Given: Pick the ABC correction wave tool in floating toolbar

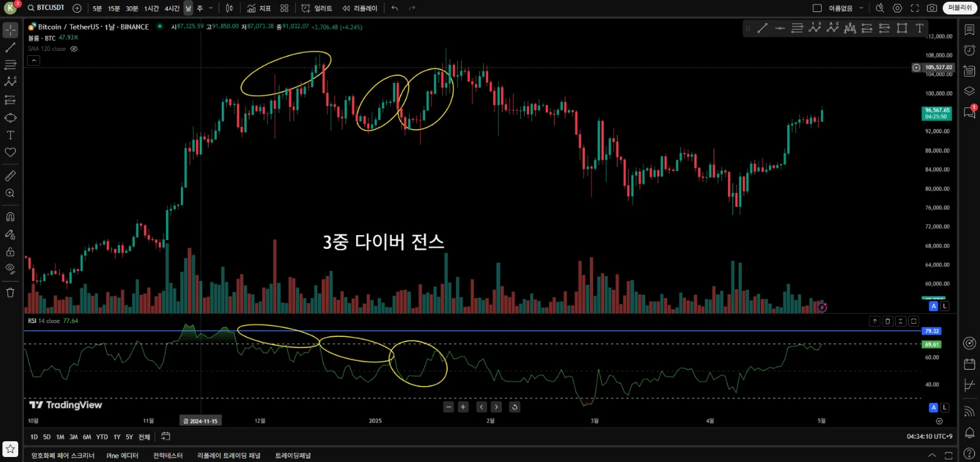Looking at the screenshot, I should click(833, 28).
